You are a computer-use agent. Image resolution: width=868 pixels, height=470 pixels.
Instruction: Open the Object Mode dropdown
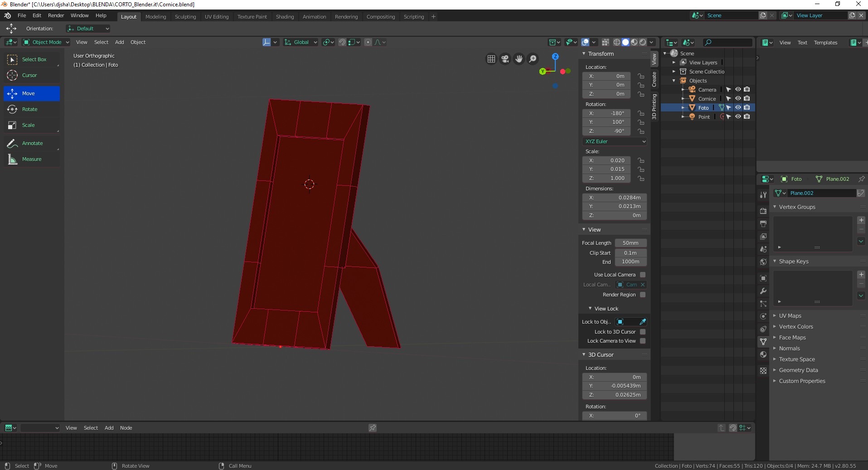tap(46, 42)
